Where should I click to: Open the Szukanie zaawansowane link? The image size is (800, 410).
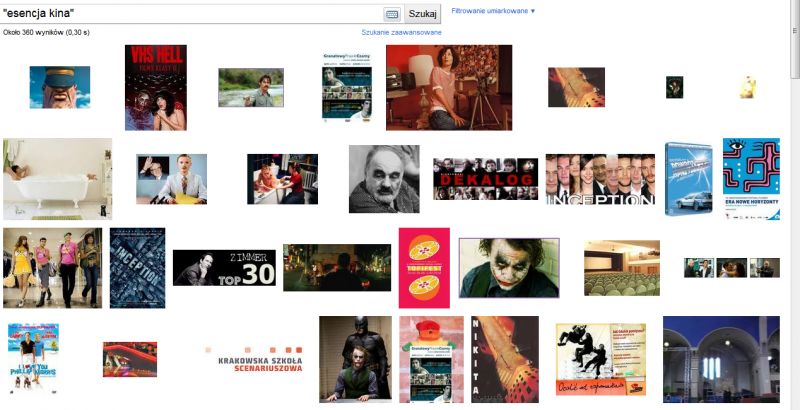(402, 32)
